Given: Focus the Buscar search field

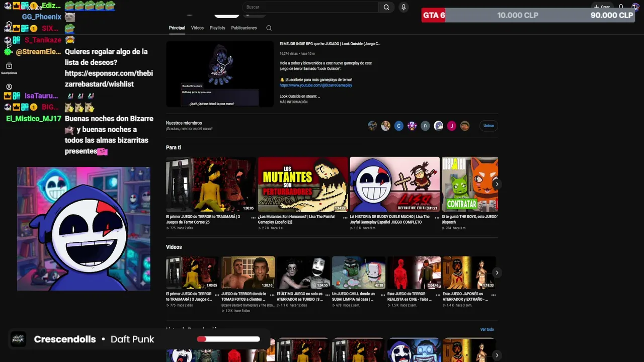Looking at the screenshot, I should (x=310, y=7).
